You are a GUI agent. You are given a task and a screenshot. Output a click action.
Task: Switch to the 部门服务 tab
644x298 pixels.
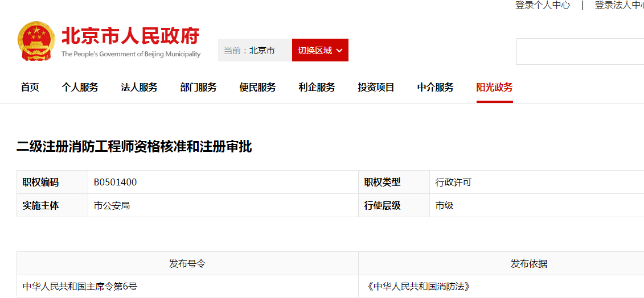coord(199,88)
